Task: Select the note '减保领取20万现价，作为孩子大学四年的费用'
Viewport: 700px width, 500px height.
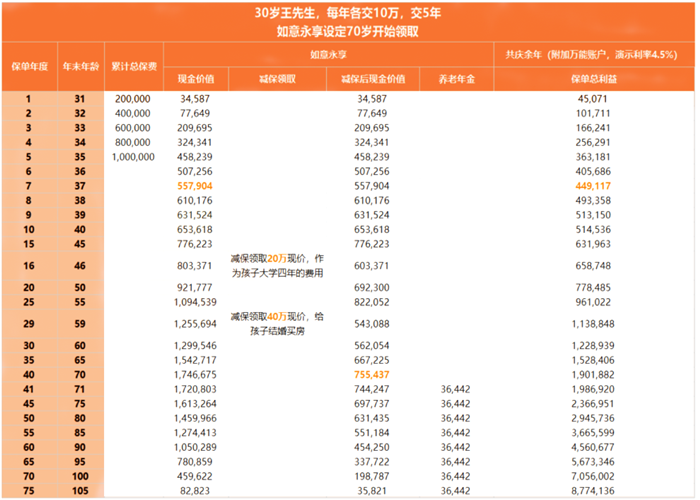Action: tap(277, 266)
